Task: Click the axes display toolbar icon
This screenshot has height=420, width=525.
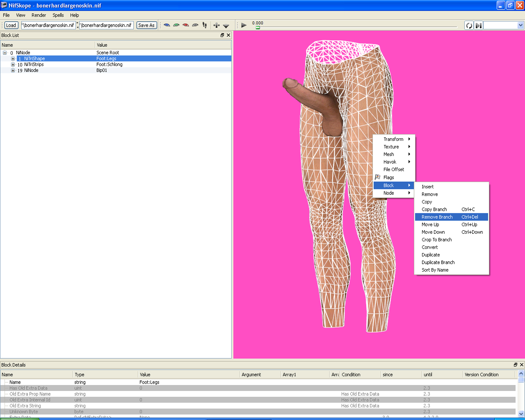Action: [217, 25]
